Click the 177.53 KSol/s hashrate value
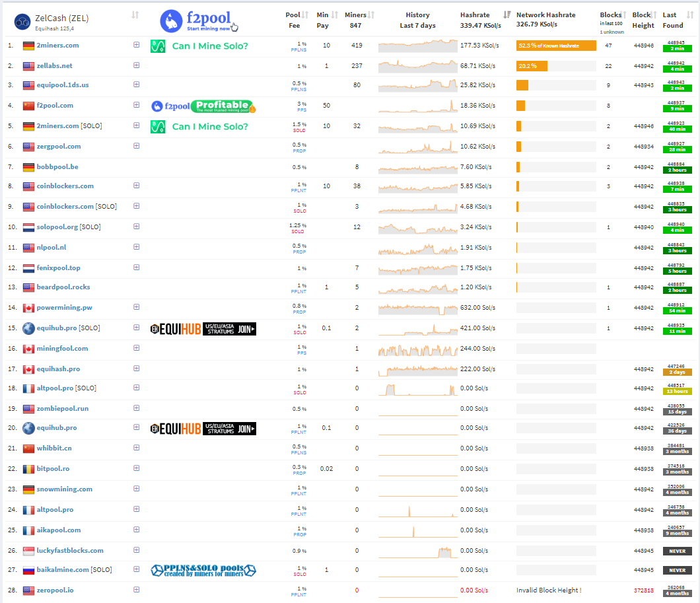 click(480, 46)
